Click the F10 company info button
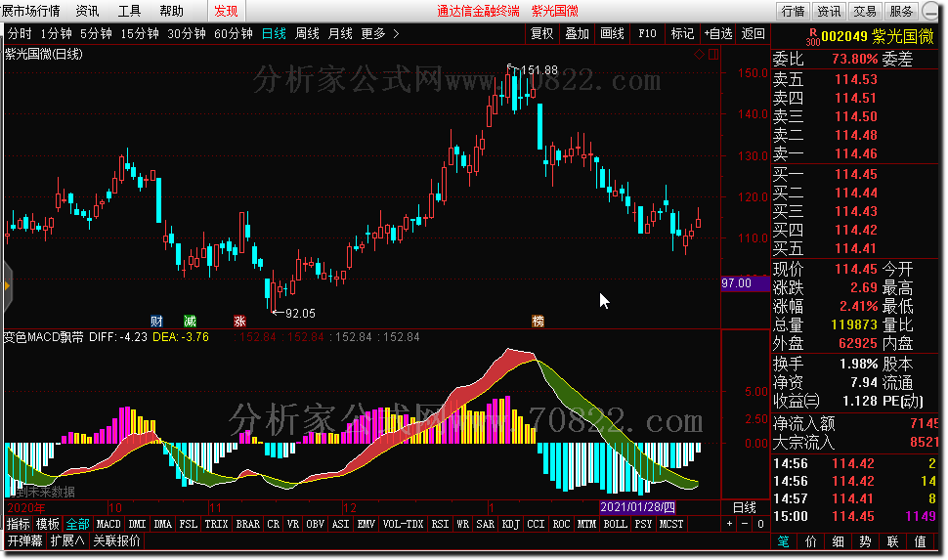948x560 pixels. 647,34
